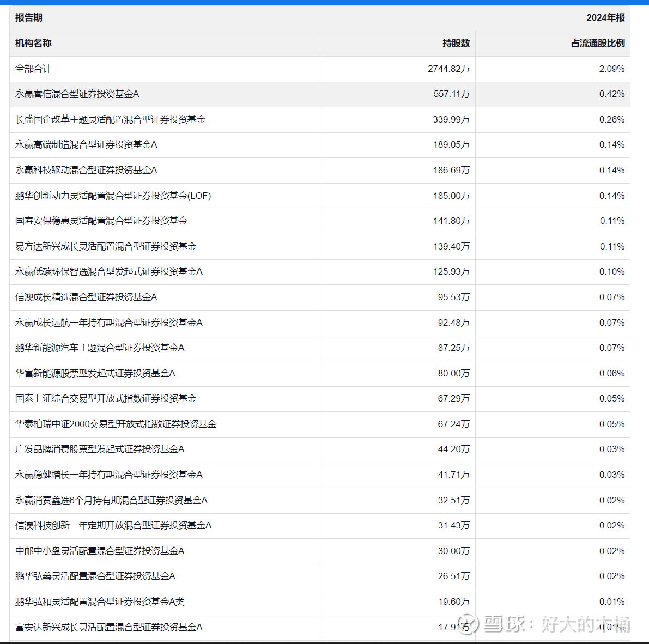Screen dimensions: 649x644
Task: Click the holdings value 44.20万
Action: click(x=454, y=449)
